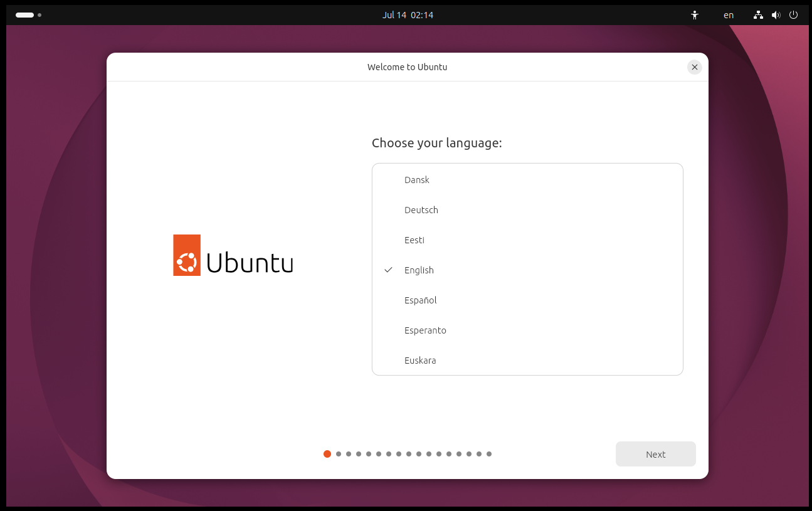This screenshot has width=812, height=511.
Task: Close the Welcome to Ubuntu window
Action: [694, 67]
